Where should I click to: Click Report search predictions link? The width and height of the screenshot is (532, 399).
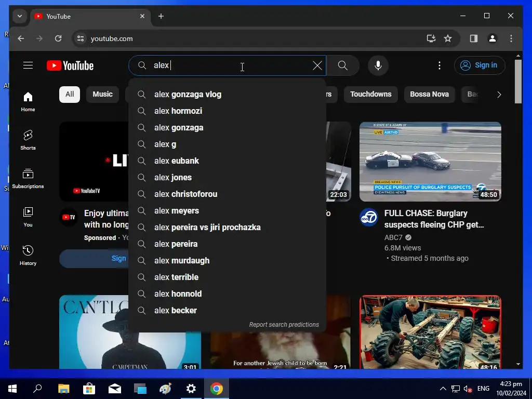284,325
